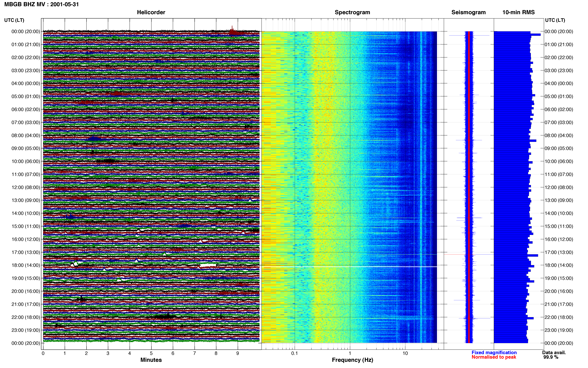The height and width of the screenshot is (368, 588).
Task: Click helicorder time label '07:00 (03:00)'
Action: (26, 122)
